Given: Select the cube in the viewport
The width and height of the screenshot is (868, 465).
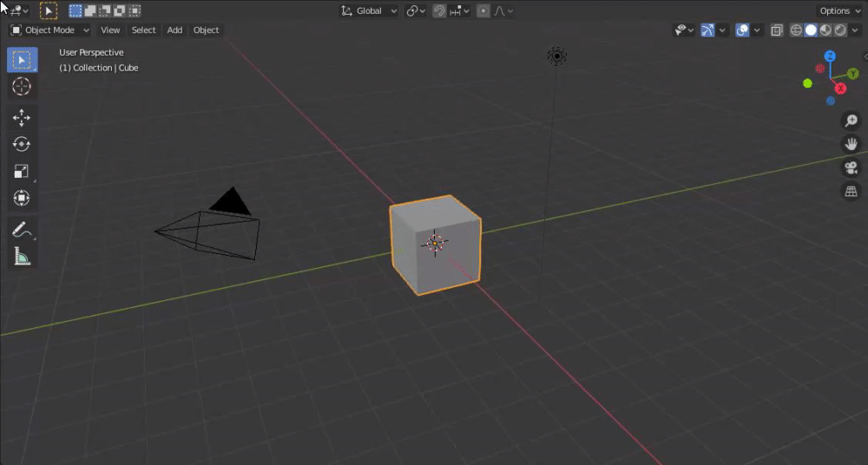Looking at the screenshot, I should click(x=435, y=245).
